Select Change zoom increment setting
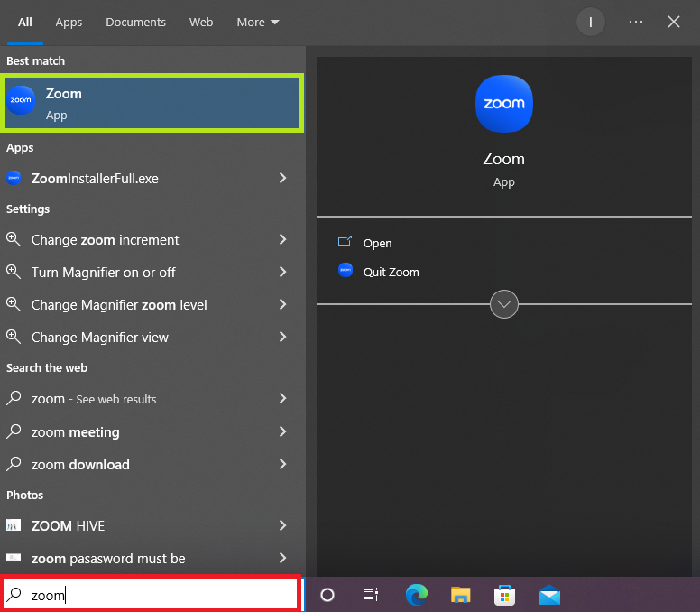The height and width of the screenshot is (612, 700). [x=152, y=239]
